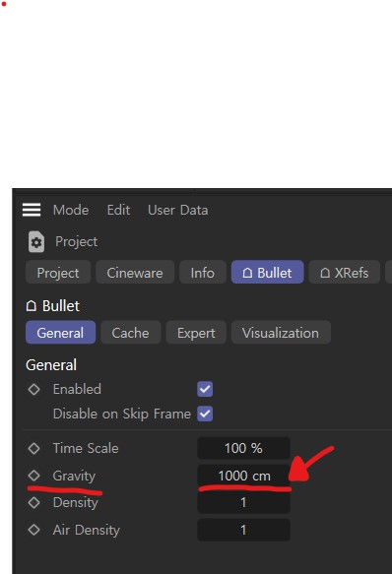Open the Edit menu
The image size is (392, 574).
[118, 210]
